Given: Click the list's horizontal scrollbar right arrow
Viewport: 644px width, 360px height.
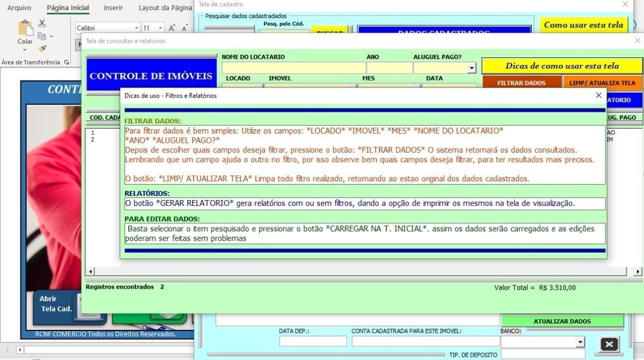Looking at the screenshot, I should coord(638,271).
